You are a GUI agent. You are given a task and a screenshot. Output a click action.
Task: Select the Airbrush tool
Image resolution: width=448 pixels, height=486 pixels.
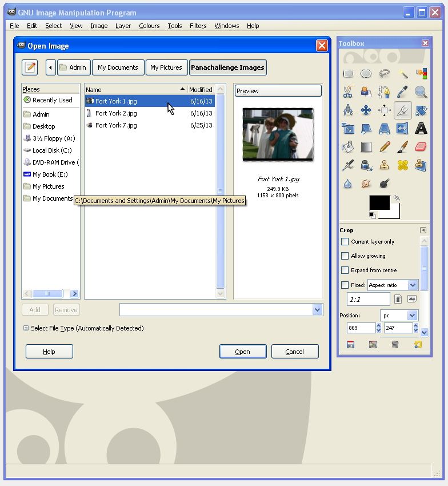click(x=348, y=165)
